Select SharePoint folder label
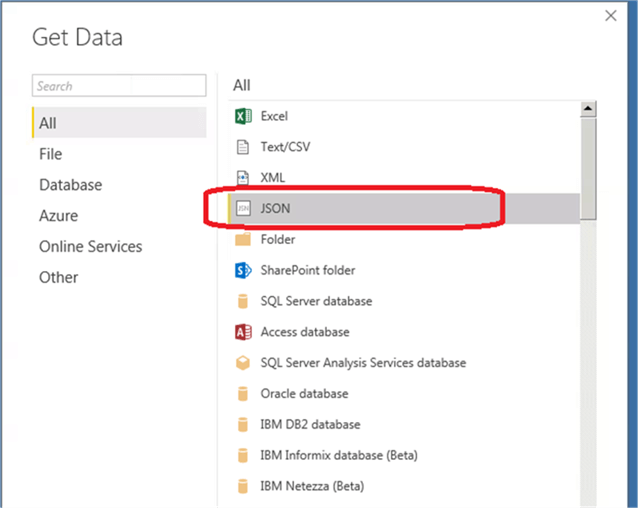 (x=308, y=270)
